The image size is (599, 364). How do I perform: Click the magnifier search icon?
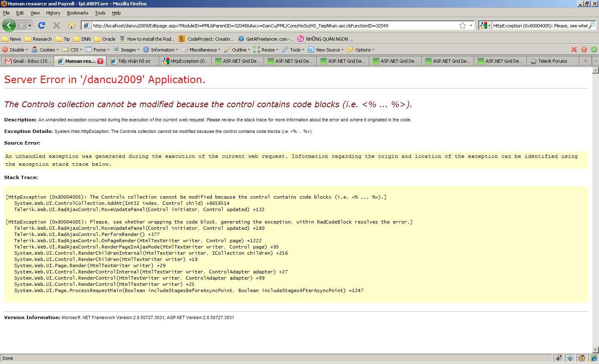coord(592,26)
